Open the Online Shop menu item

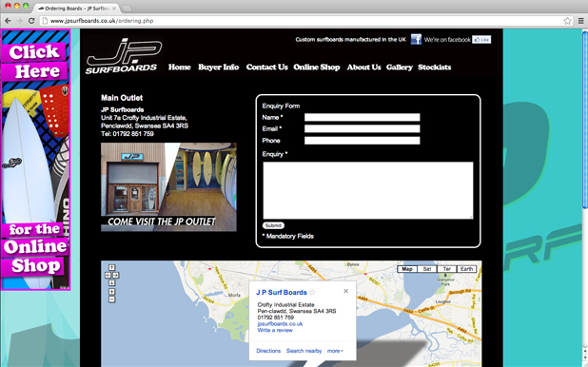pyautogui.click(x=317, y=68)
